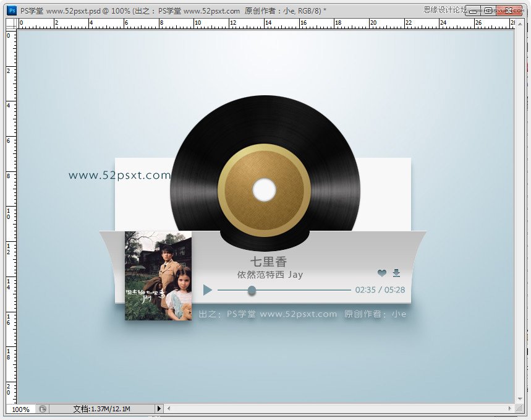The image size is (531, 420).
Task: Click the resize grip at the window corner
Action: (519, 408)
